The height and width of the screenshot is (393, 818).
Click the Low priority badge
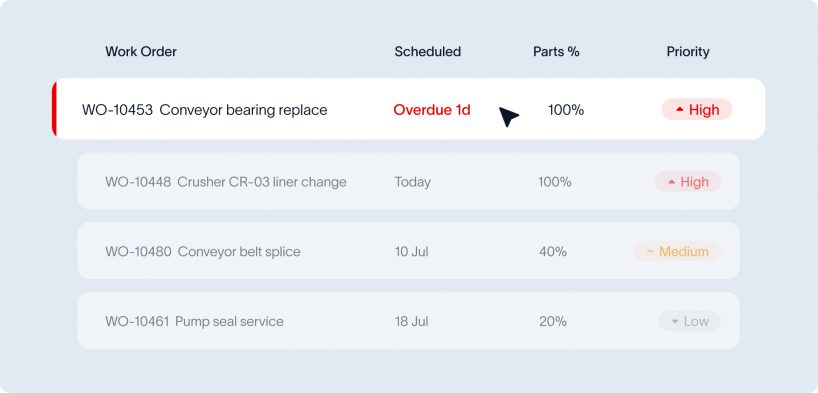(690, 321)
